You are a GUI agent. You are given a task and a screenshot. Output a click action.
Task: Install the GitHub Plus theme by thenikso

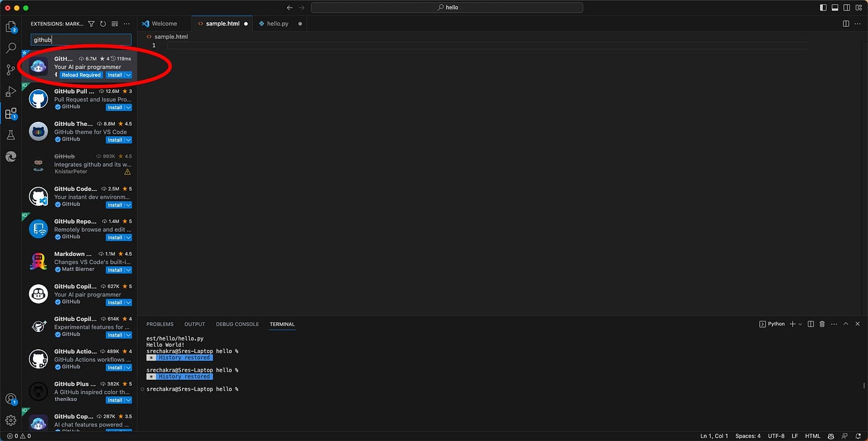(115, 400)
